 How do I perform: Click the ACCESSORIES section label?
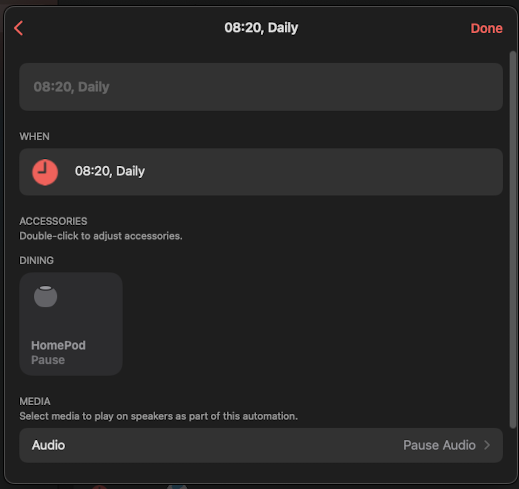53,221
